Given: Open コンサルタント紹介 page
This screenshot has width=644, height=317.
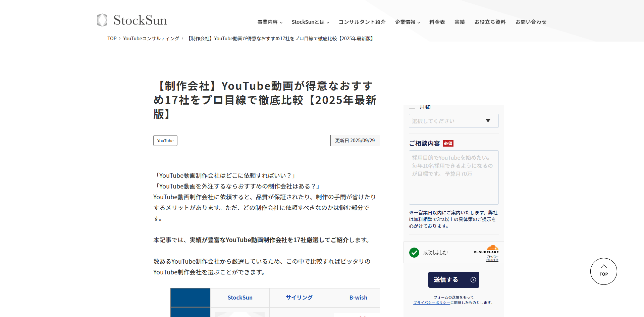Looking at the screenshot, I should click(x=362, y=22).
